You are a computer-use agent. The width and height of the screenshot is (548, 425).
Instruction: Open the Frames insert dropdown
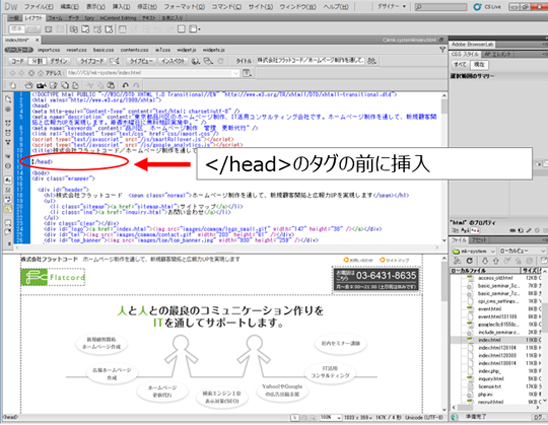(x=195, y=29)
